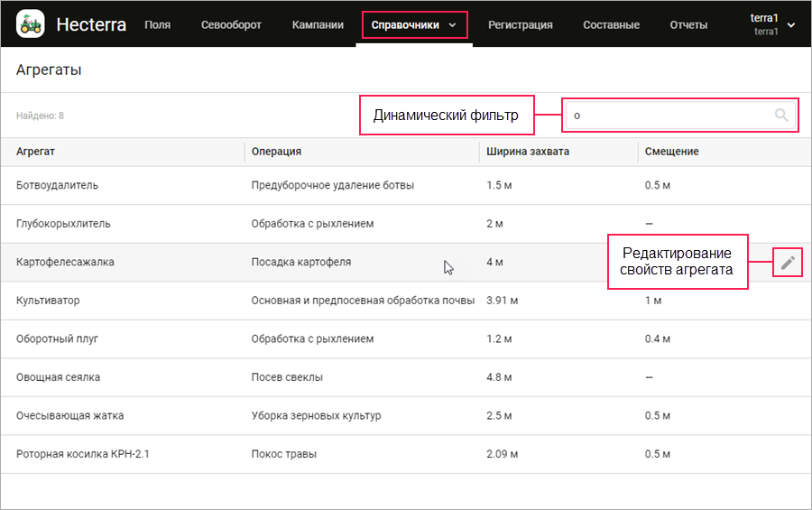
Task: Navigate to the Отчеты section
Action: 688,24
